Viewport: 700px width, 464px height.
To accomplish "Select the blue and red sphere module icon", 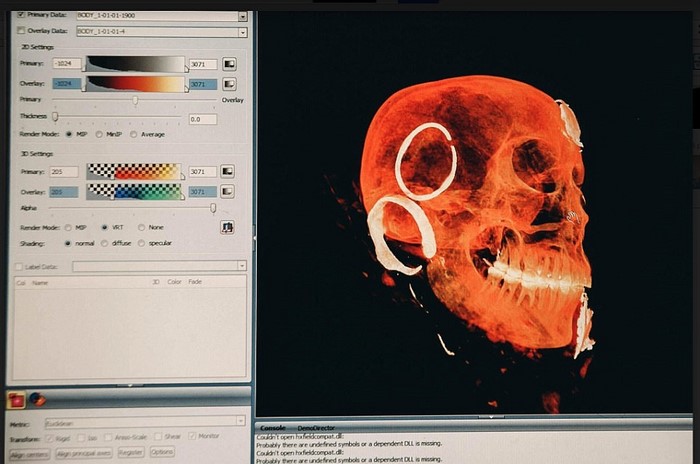I will pyautogui.click(x=37, y=400).
